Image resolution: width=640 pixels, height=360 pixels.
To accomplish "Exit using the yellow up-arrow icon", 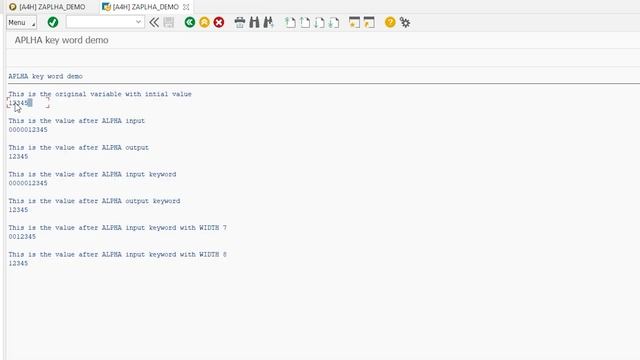I will (x=204, y=22).
